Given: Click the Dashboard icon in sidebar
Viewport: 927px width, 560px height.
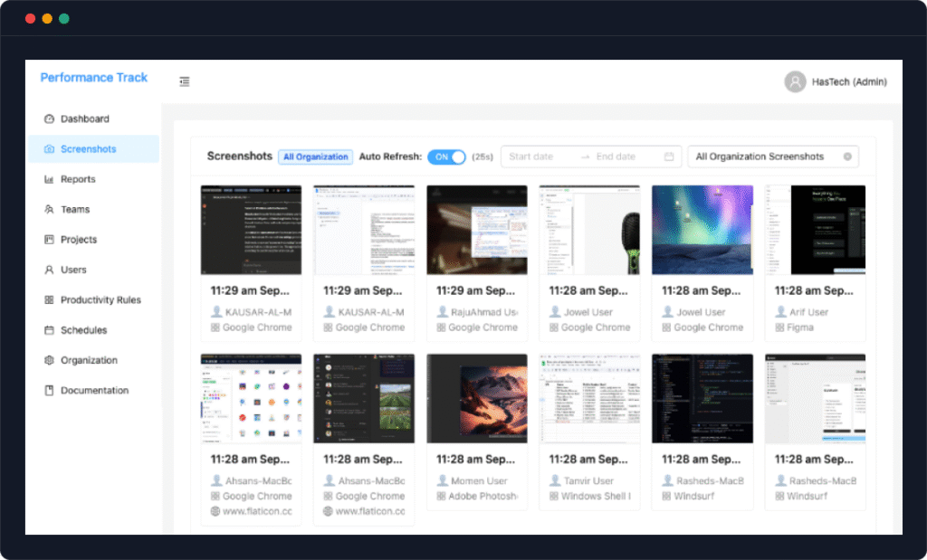Looking at the screenshot, I should tap(49, 119).
